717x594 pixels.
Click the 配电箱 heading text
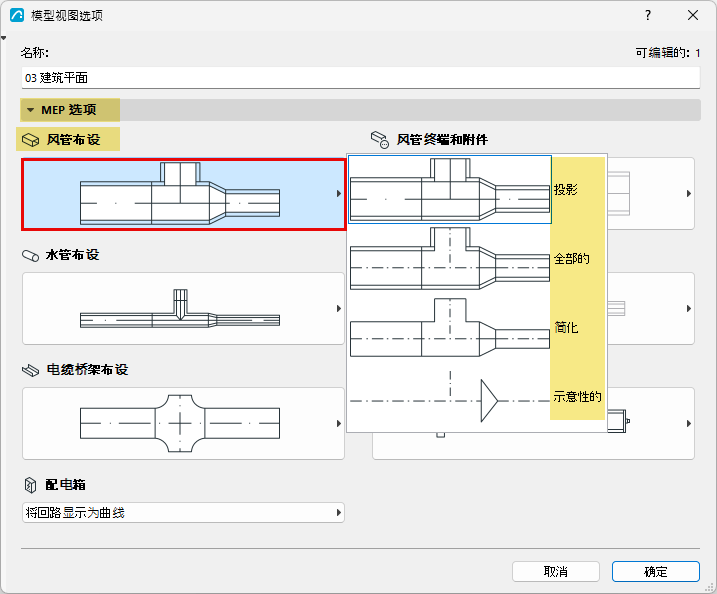(x=65, y=485)
